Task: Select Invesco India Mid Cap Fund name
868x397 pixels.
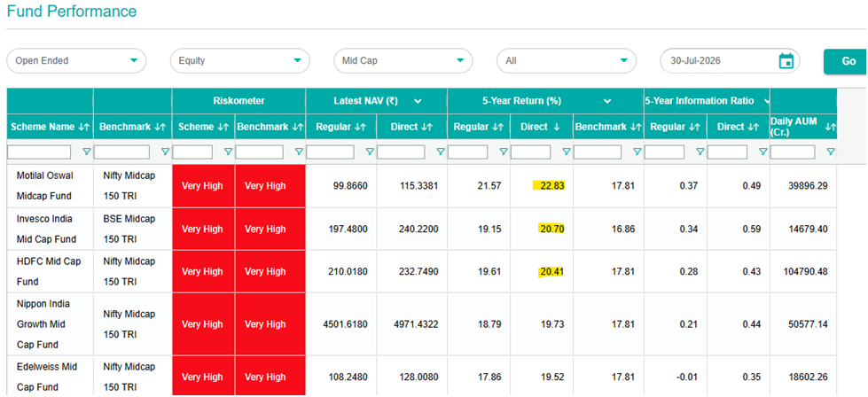Action: (x=46, y=229)
